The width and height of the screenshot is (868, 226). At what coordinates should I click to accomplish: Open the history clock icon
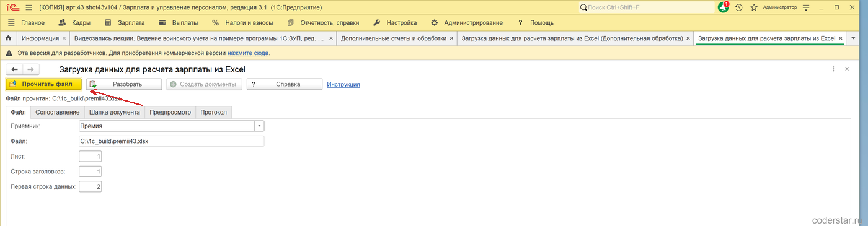[x=739, y=7]
